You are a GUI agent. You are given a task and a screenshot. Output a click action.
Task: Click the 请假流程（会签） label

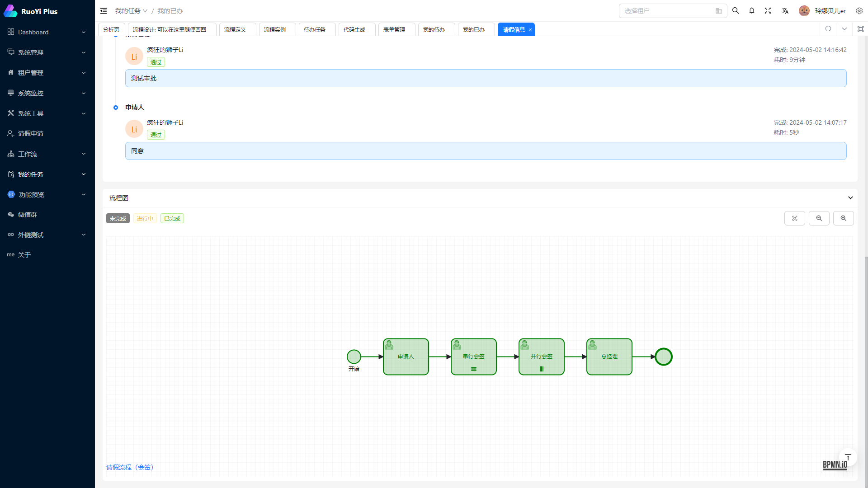[x=131, y=467]
